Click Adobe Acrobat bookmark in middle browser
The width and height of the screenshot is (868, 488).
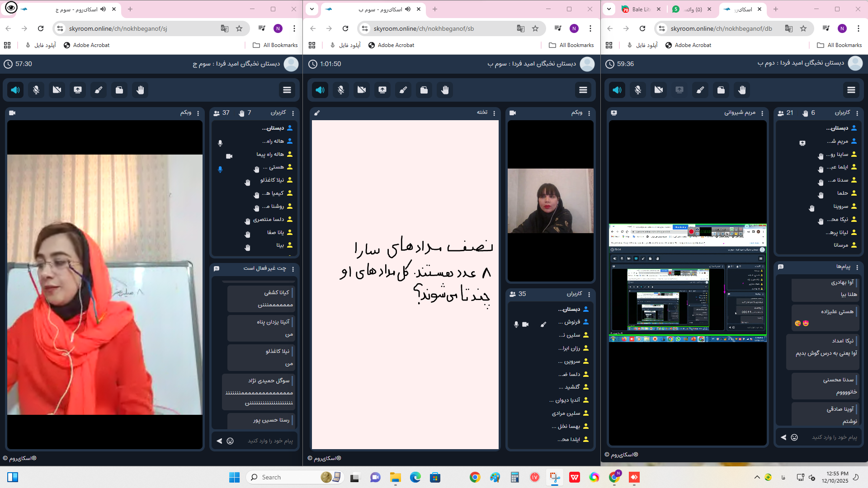pos(391,45)
